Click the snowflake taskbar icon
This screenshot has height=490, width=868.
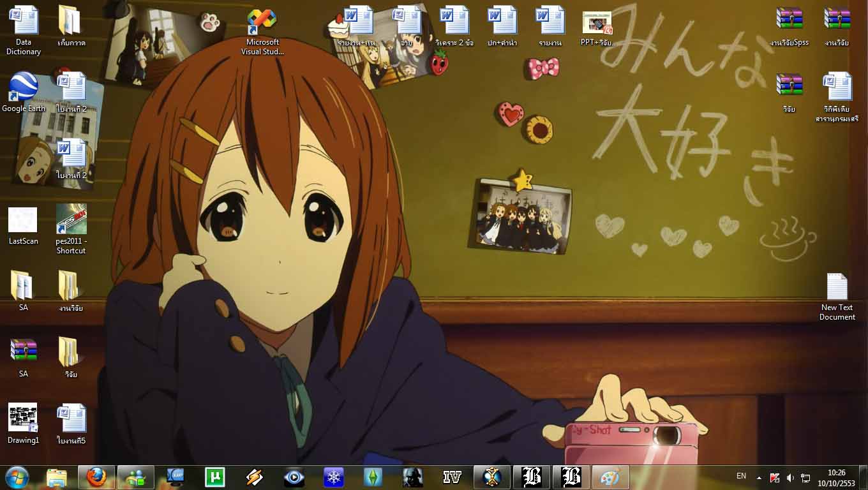pyautogui.click(x=334, y=477)
